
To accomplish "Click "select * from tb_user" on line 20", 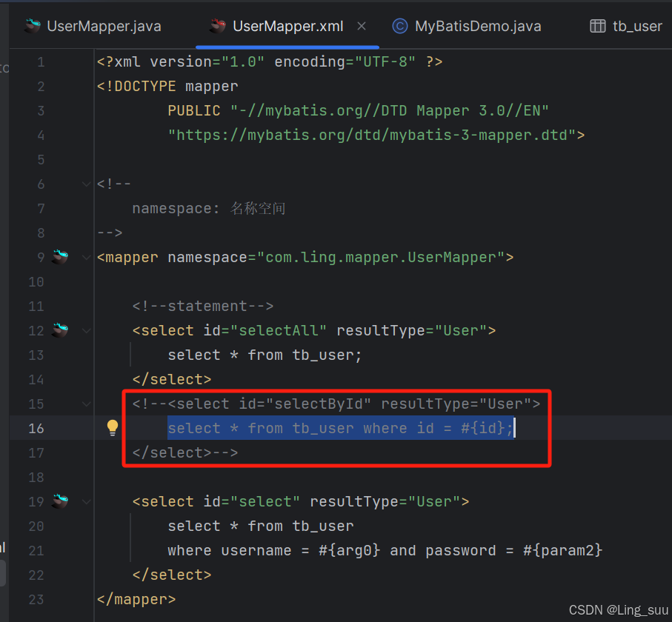I will (261, 526).
